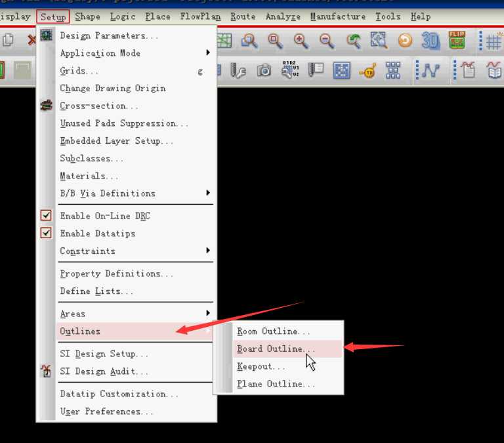Open the Tools menu
This screenshot has height=443, width=504.
(388, 16)
